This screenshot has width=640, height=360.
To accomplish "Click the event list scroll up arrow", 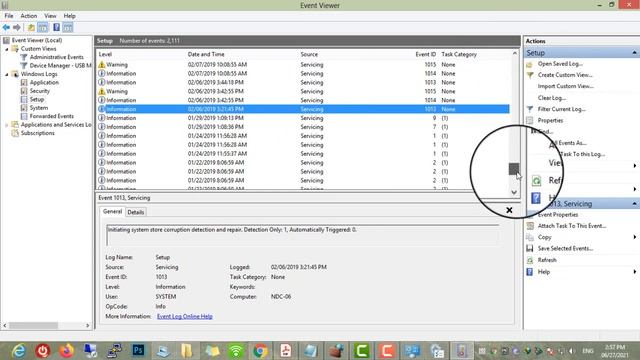I will click(x=514, y=53).
